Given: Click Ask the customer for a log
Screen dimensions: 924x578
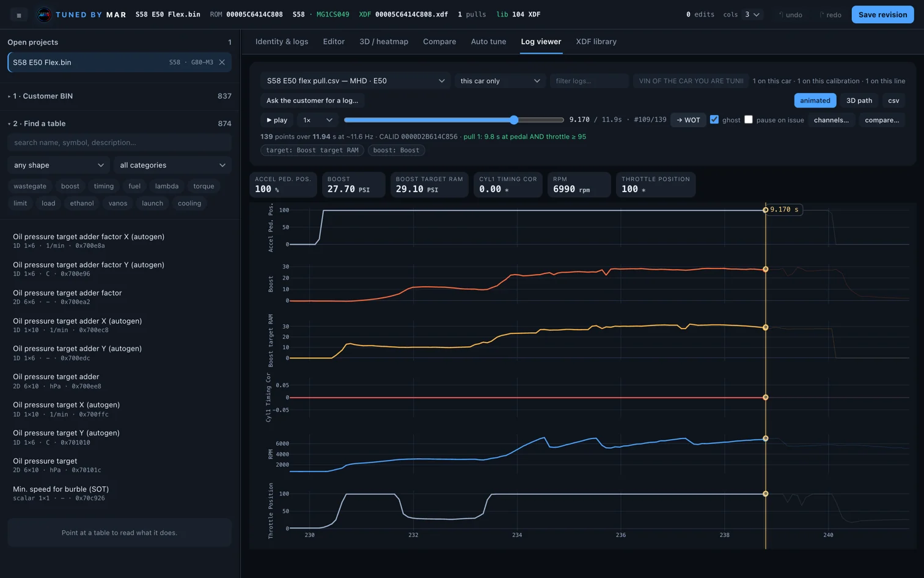Looking at the screenshot, I should tap(312, 100).
